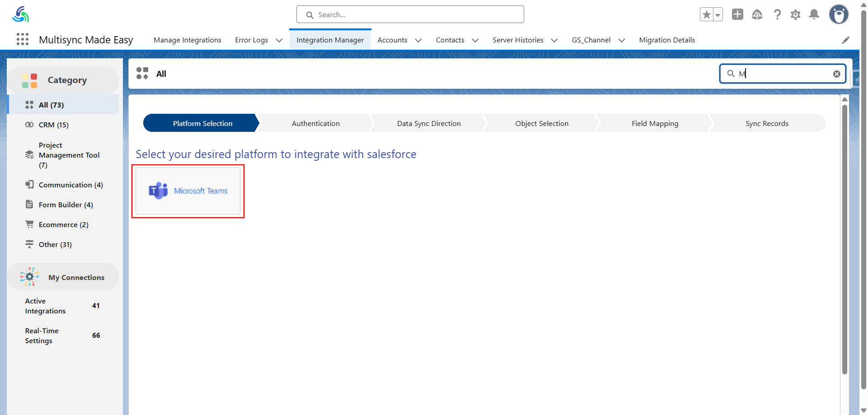Image resolution: width=868 pixels, height=415 pixels.
Task: Open the App Launcher grid icon
Action: 23,39
